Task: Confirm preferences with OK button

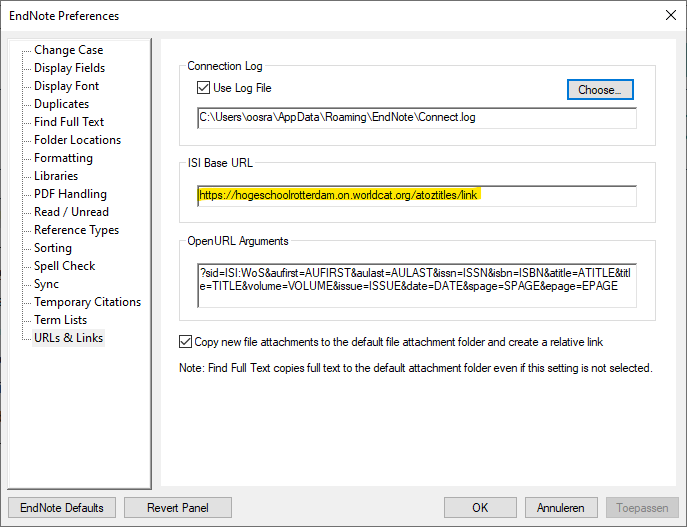Action: 480,508
